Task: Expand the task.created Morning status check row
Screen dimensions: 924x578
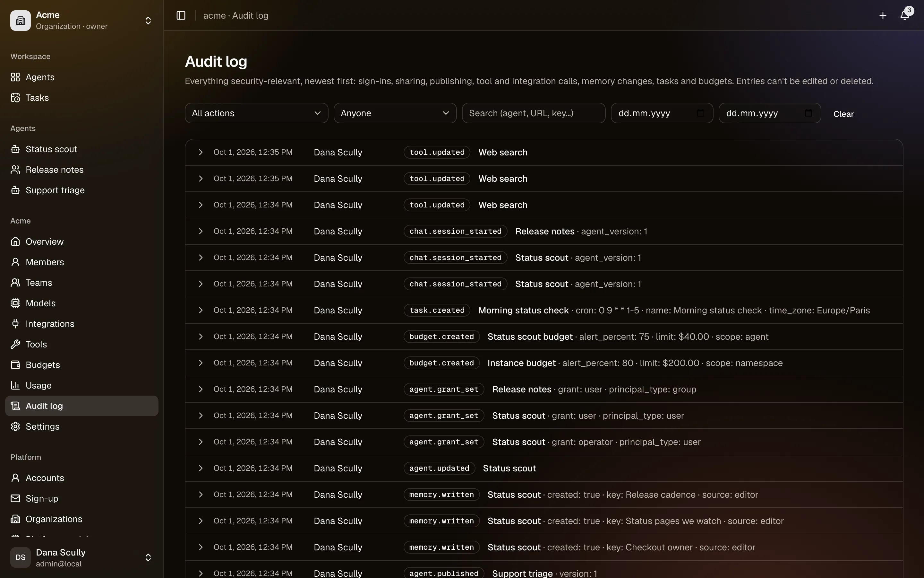Action: pos(201,311)
